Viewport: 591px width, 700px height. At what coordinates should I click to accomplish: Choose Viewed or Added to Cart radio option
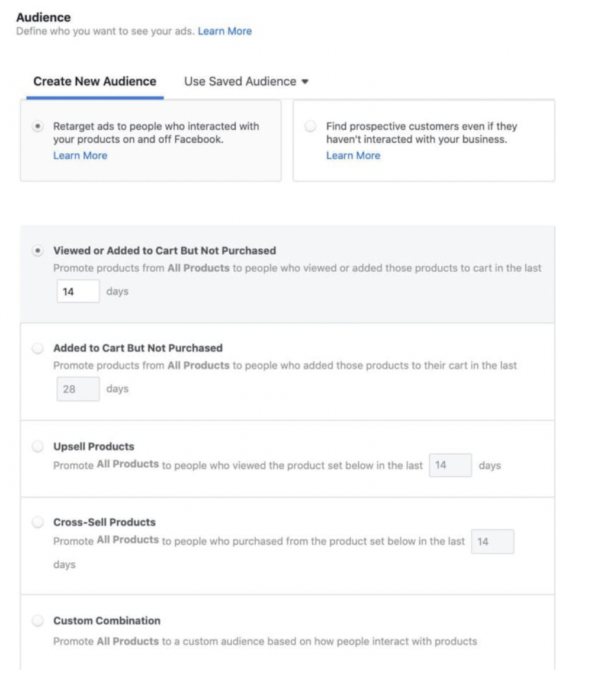coord(38,251)
